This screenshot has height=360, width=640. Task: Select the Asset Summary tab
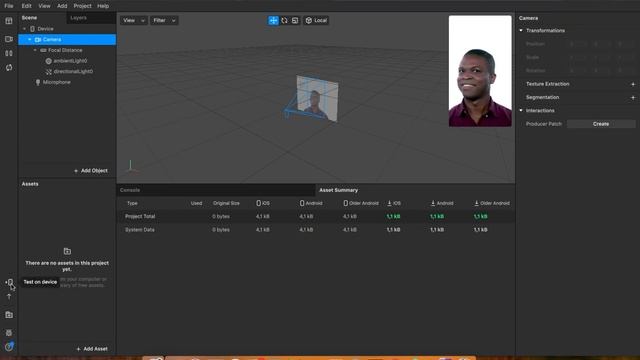coord(338,190)
